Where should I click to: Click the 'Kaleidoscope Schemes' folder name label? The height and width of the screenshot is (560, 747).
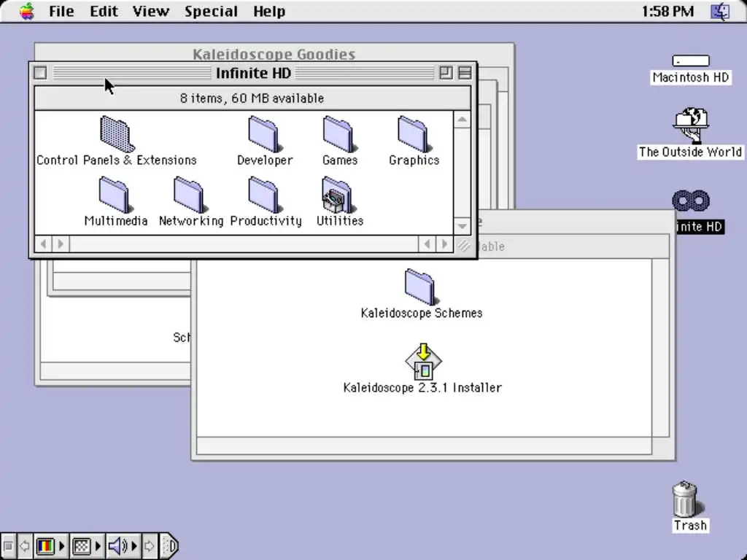click(422, 313)
